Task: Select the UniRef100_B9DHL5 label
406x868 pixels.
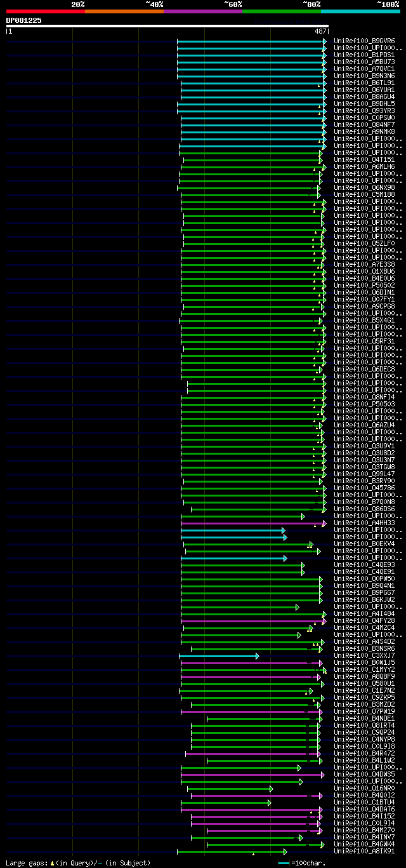Action: coord(363,103)
